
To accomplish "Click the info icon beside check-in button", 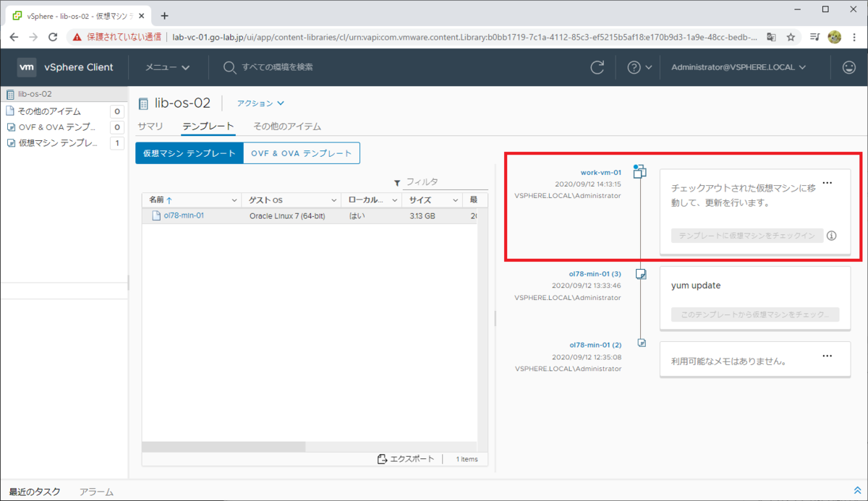I will tap(832, 236).
